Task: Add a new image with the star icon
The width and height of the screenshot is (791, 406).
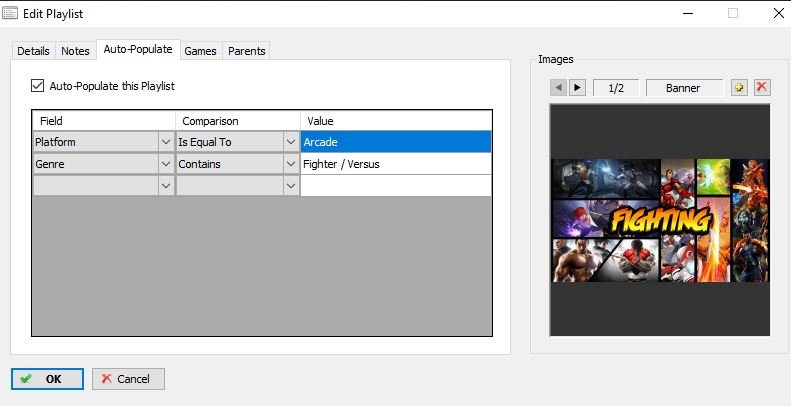Action: pyautogui.click(x=739, y=88)
